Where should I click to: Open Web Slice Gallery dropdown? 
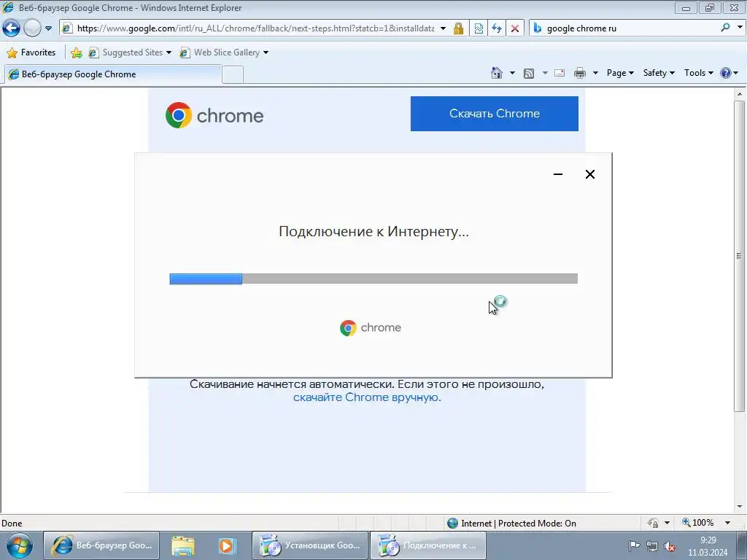[224, 52]
